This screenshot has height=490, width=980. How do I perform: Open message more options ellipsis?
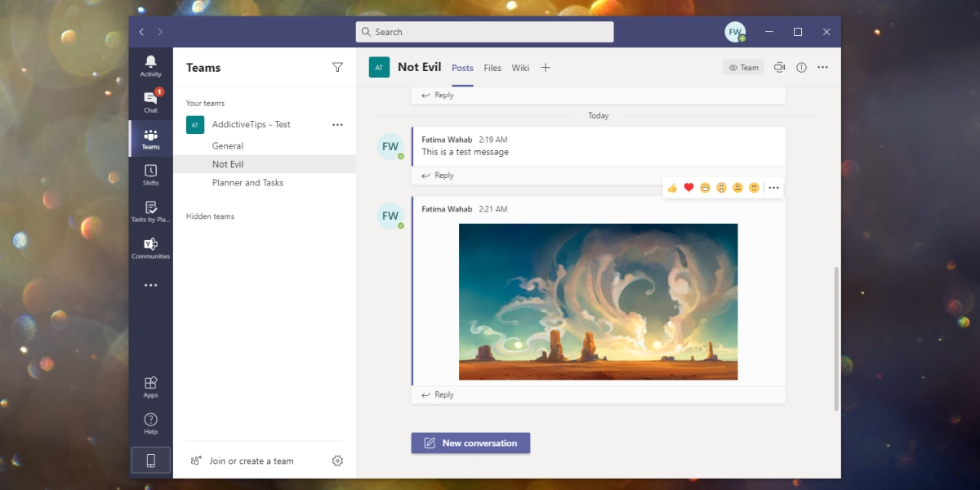[x=774, y=188]
